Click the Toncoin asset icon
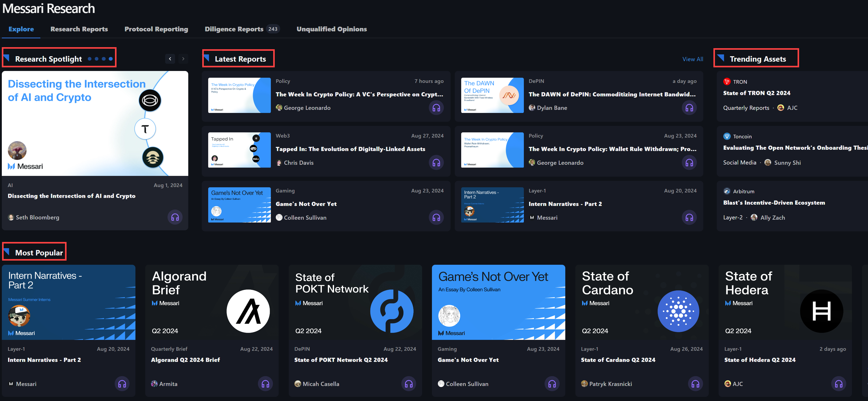Screen dimensions: 868x401 click(727, 137)
